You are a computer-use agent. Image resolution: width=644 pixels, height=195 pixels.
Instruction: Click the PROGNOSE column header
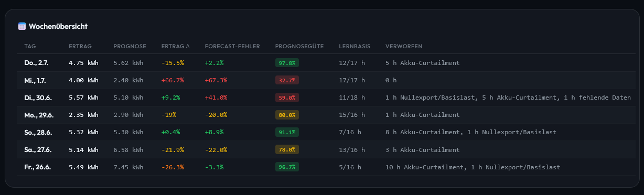click(130, 46)
